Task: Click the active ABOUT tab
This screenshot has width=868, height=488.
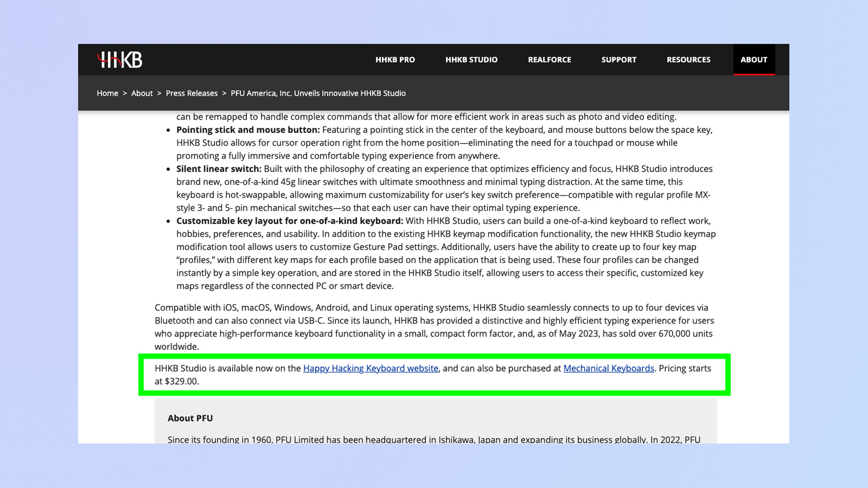Action: click(x=754, y=60)
